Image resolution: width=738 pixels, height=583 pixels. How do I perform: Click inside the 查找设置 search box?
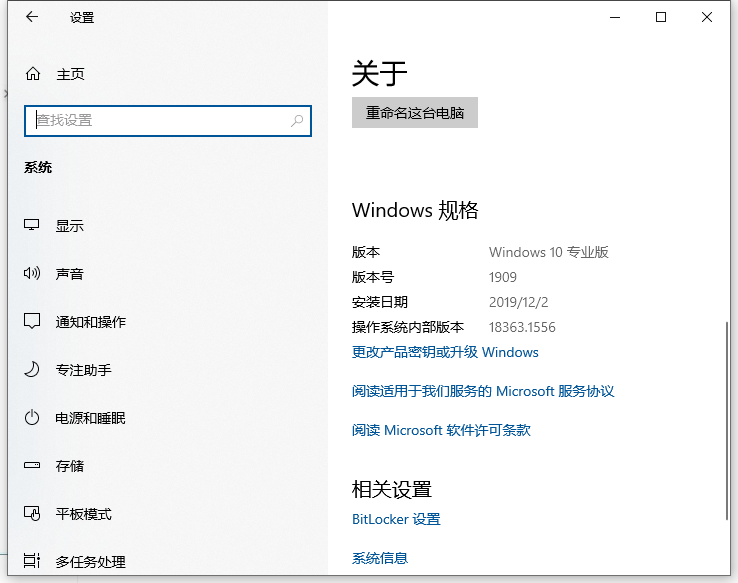160,121
